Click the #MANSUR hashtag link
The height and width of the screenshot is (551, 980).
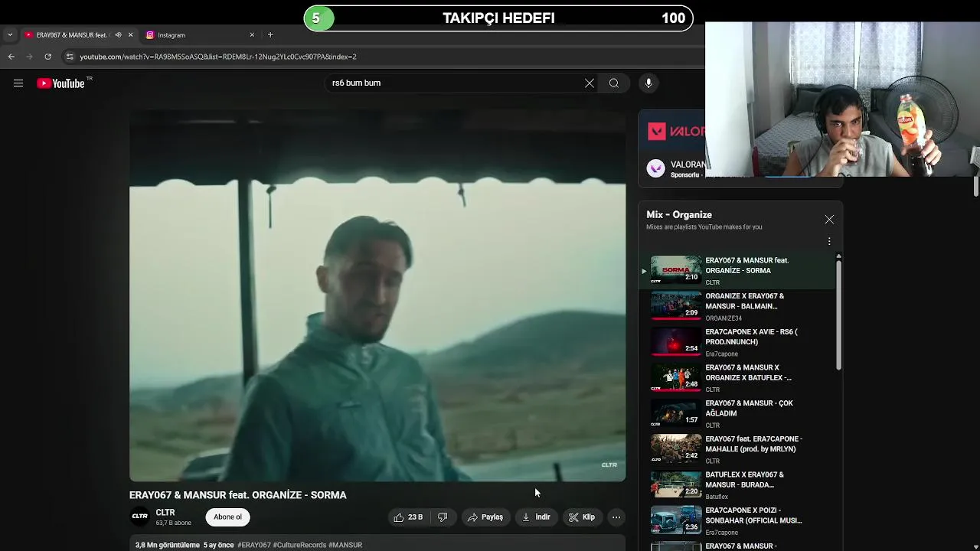[345, 545]
